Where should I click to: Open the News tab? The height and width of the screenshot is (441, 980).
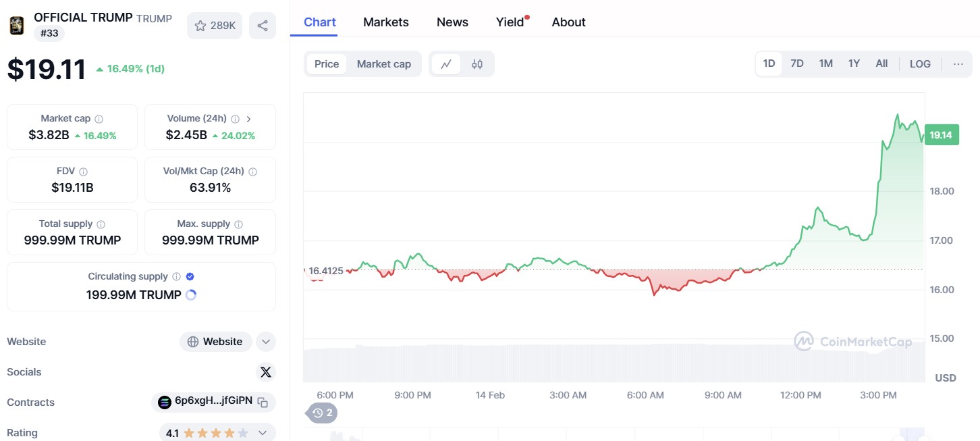[x=452, y=22]
